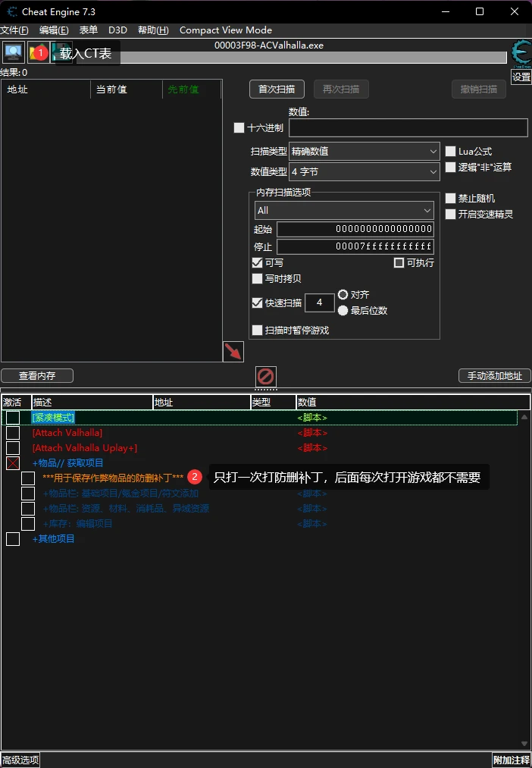Open the 数值类型 4 字节 dropdown
This screenshot has width=532, height=768.
364,172
